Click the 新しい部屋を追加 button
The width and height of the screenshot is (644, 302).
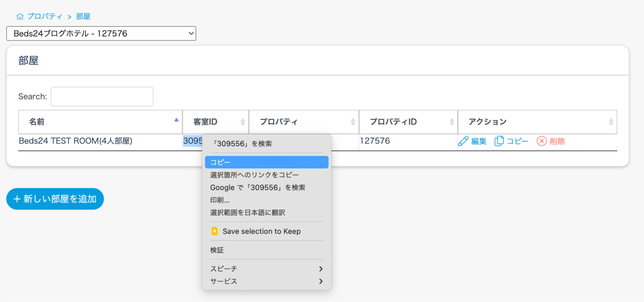(x=55, y=199)
